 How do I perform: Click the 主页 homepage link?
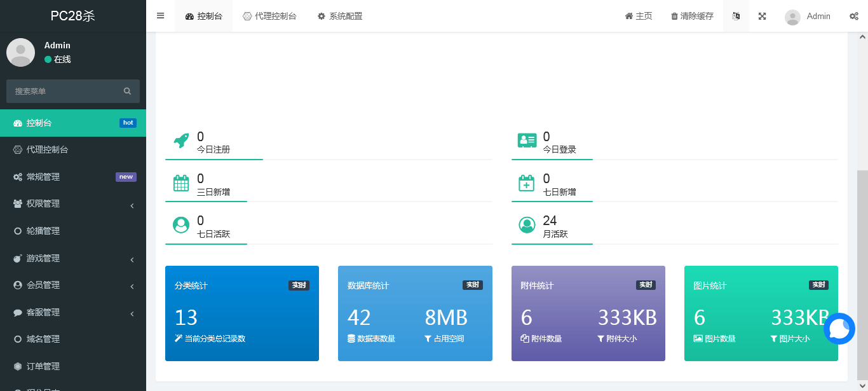coord(637,16)
